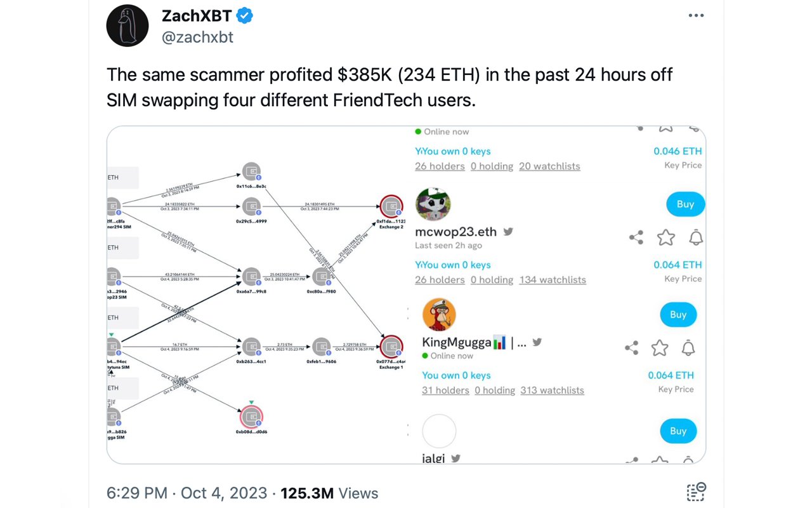Click ZachXBT's profile avatar
Image resolution: width=812 pixels, height=508 pixels.
[x=128, y=26]
